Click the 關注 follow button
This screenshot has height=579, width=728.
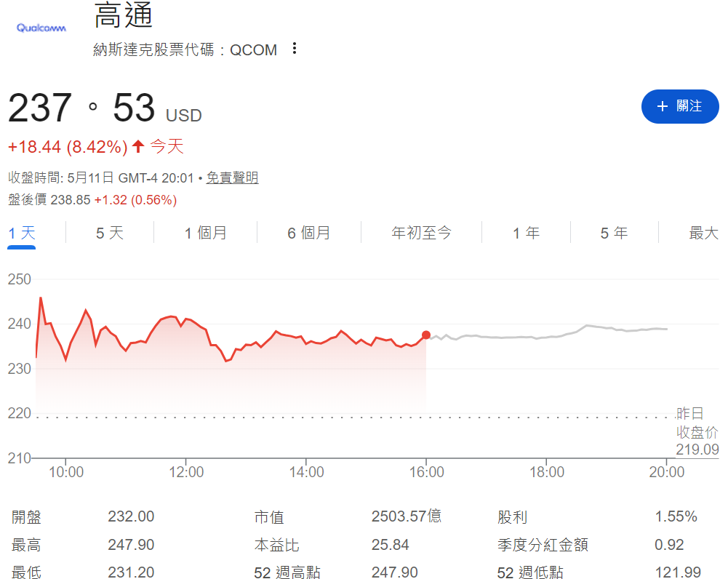[680, 106]
